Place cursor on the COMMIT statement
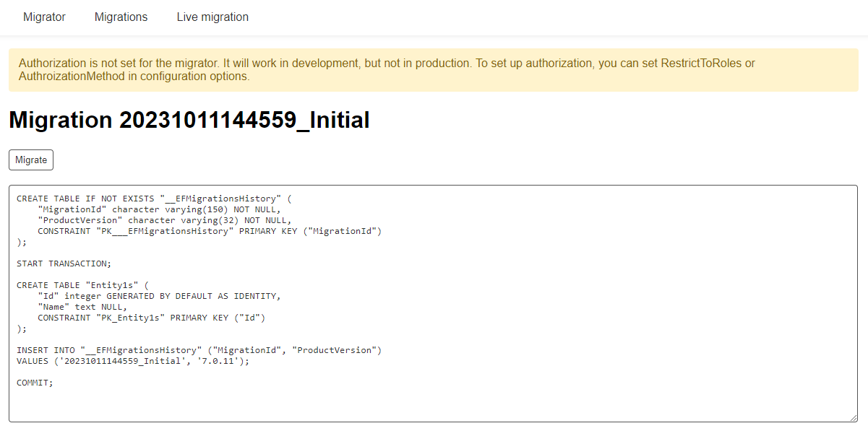 (x=35, y=383)
